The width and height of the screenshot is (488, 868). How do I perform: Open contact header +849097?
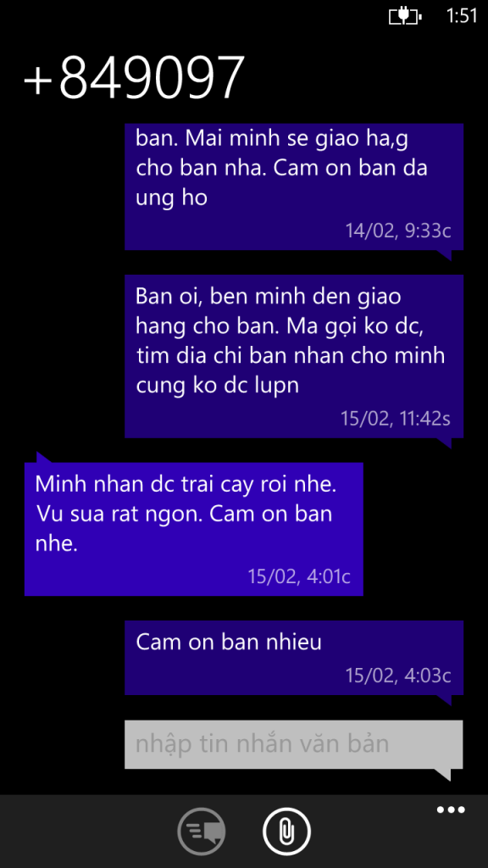point(134,77)
